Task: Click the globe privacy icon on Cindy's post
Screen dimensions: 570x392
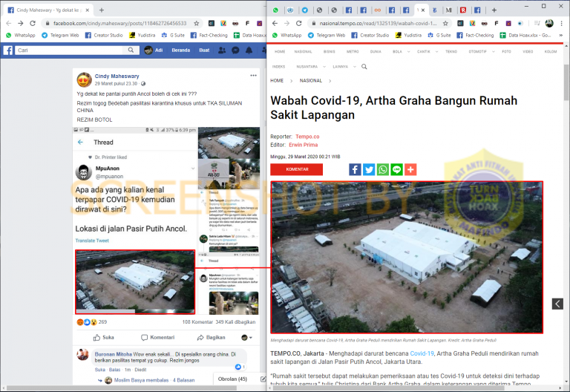Action: [x=143, y=84]
